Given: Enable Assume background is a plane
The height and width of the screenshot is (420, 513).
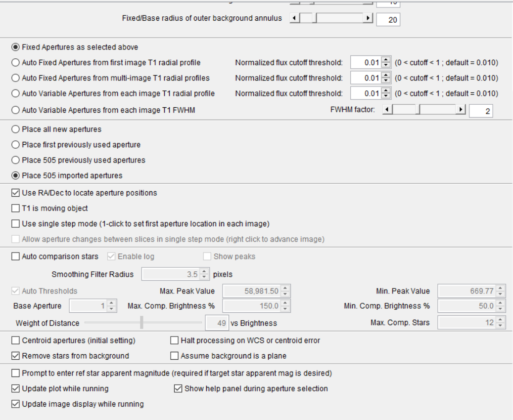Looking at the screenshot, I should tap(174, 356).
